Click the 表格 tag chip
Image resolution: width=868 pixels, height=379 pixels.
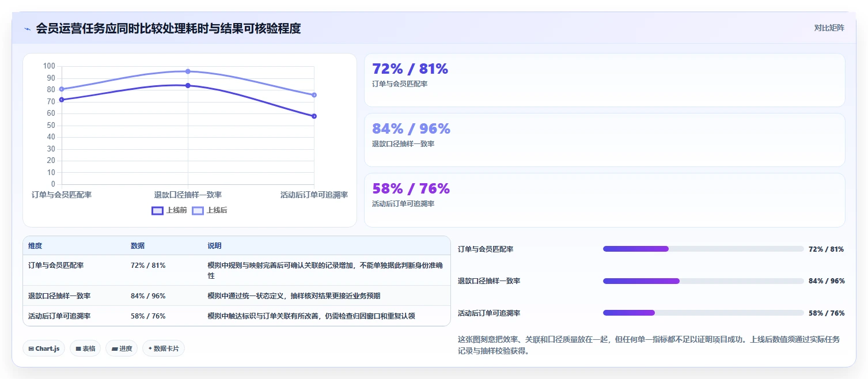point(85,348)
